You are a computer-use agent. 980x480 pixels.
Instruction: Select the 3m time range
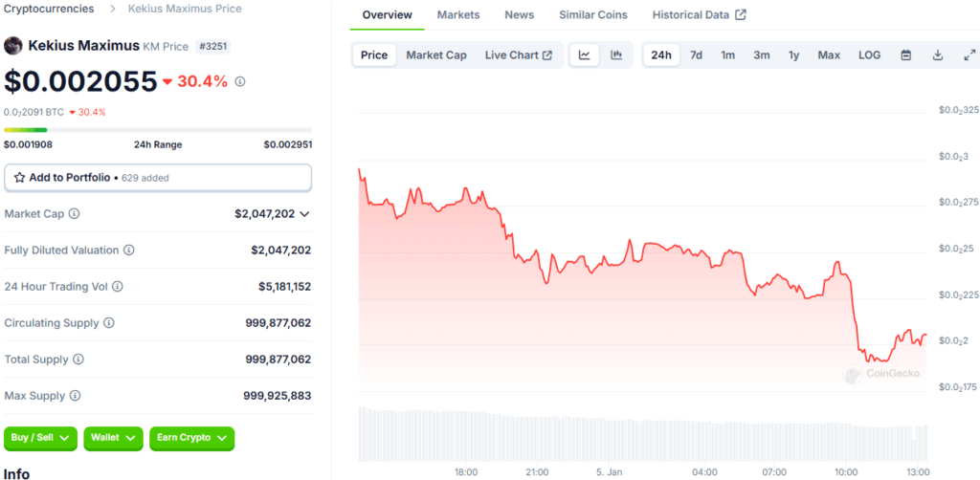(x=761, y=55)
